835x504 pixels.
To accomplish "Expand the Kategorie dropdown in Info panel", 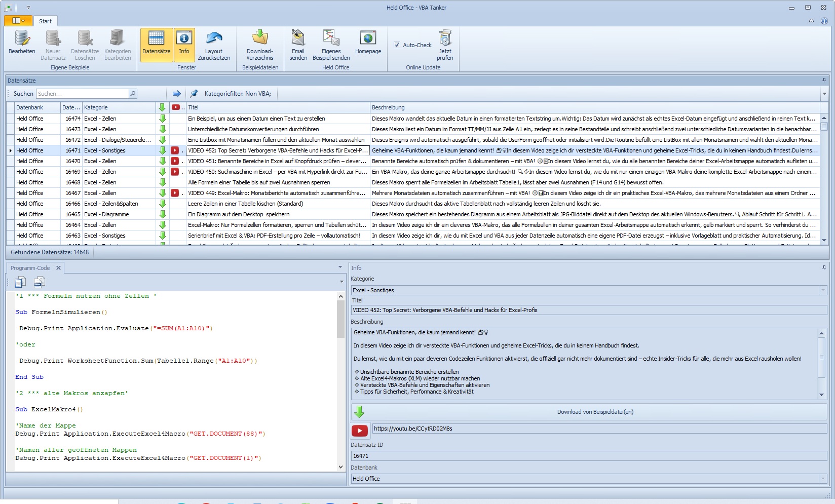I will click(823, 290).
